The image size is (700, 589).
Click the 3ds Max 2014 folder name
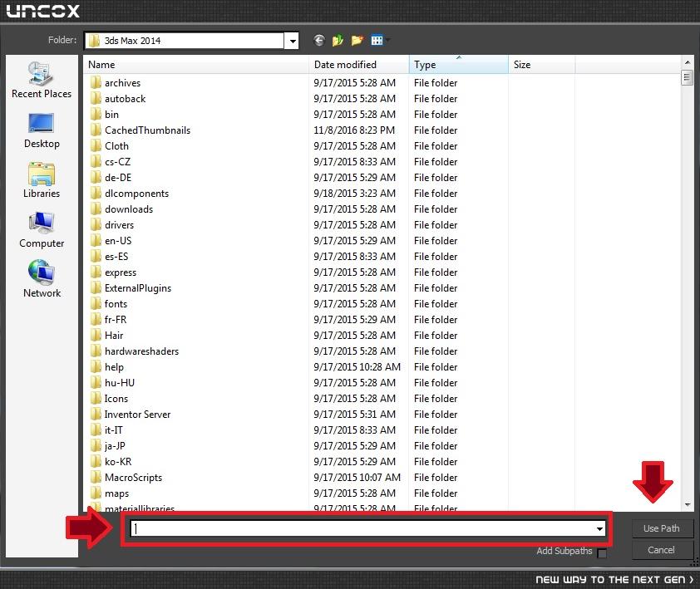point(132,41)
